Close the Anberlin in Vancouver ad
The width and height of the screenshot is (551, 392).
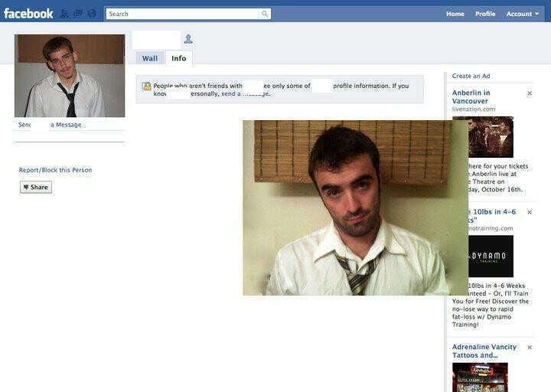point(530,93)
